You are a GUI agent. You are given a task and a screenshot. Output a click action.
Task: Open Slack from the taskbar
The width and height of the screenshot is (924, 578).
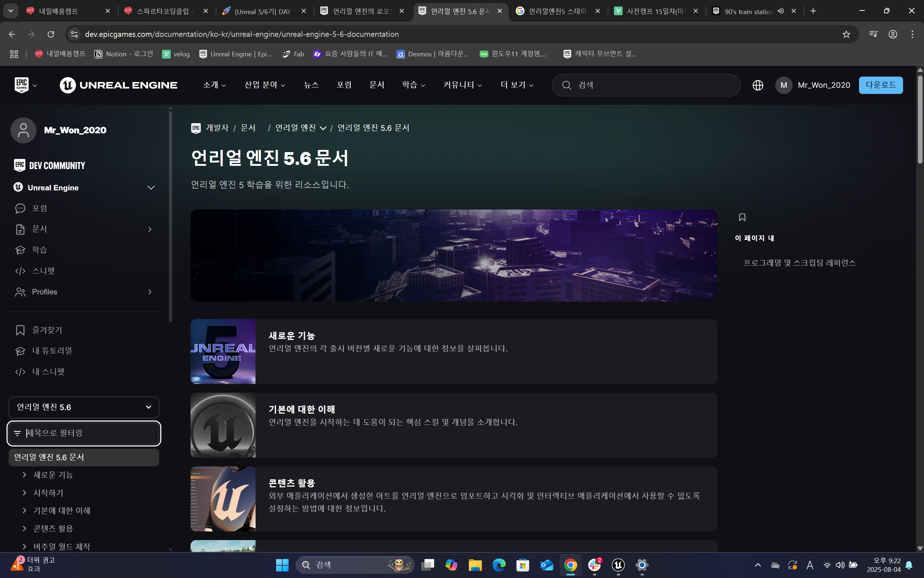594,565
